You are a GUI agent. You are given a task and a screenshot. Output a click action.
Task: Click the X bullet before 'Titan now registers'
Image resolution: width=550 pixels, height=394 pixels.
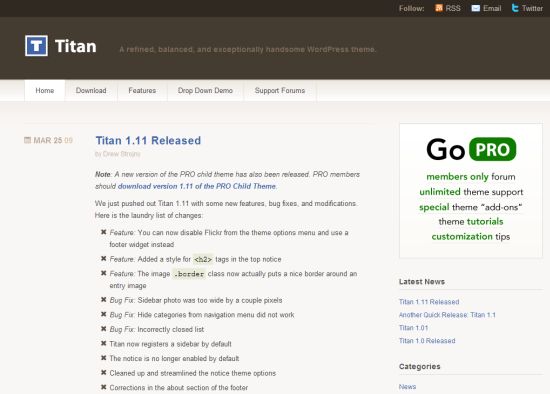[103, 343]
